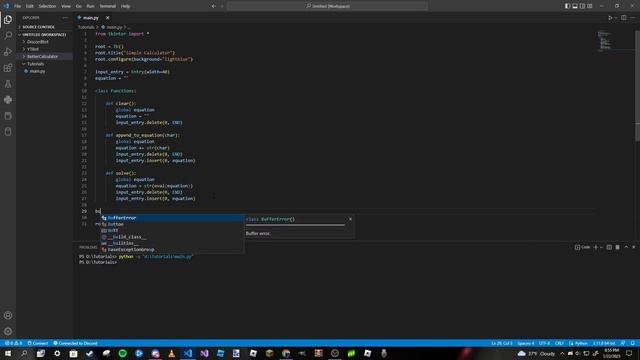Open Roblox icon in taskbar
The height and width of the screenshot is (360, 640).
(x=253, y=353)
